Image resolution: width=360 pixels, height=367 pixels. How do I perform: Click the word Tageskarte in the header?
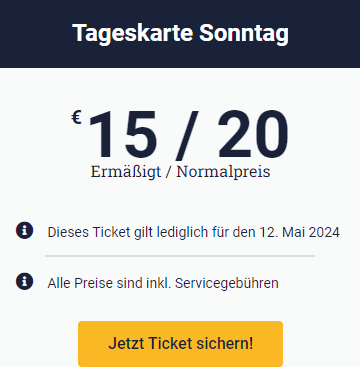[x=132, y=33]
